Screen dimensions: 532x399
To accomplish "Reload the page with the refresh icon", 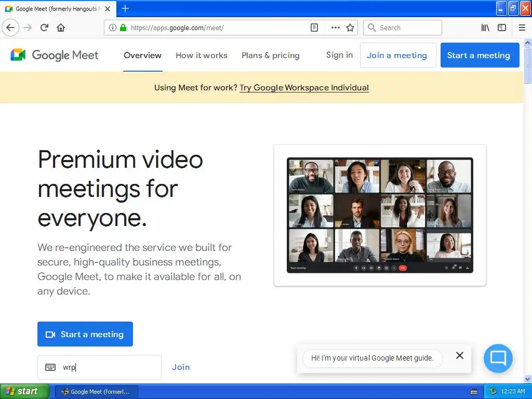I will pos(45,28).
